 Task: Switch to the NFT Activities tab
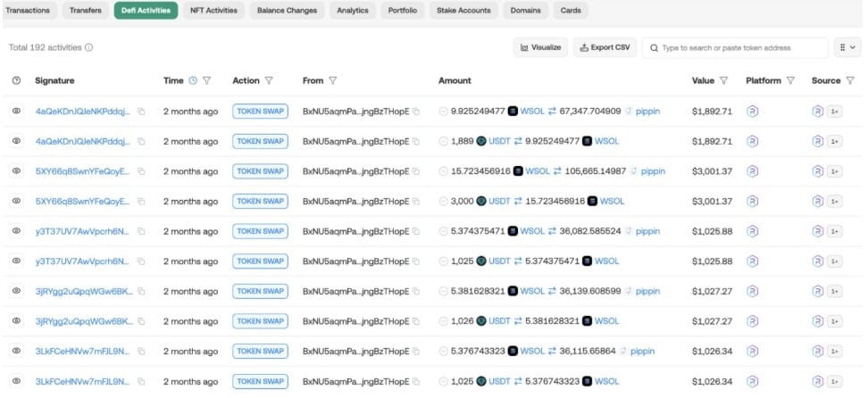click(x=213, y=11)
